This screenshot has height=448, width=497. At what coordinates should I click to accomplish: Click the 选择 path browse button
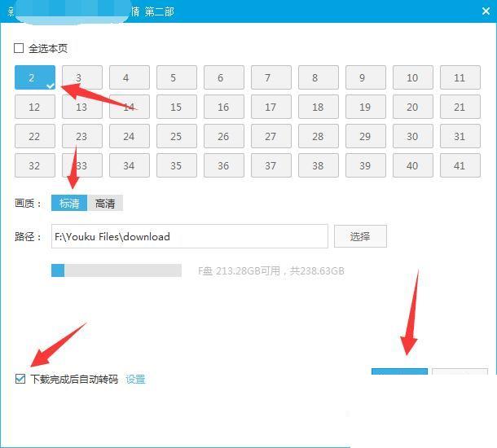359,236
